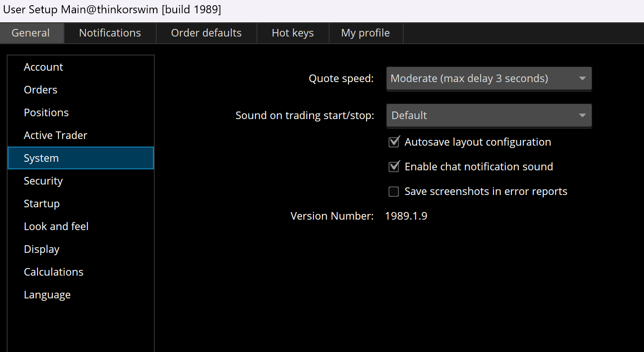Switch to the Notifications tab
644x352 pixels.
110,33
